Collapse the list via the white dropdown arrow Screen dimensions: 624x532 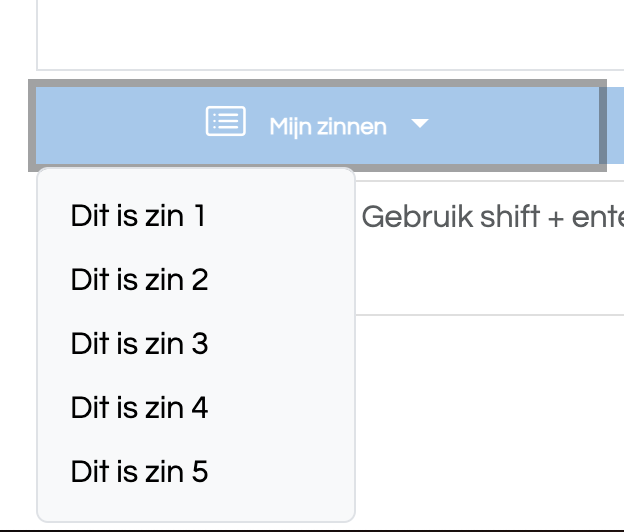(420, 123)
